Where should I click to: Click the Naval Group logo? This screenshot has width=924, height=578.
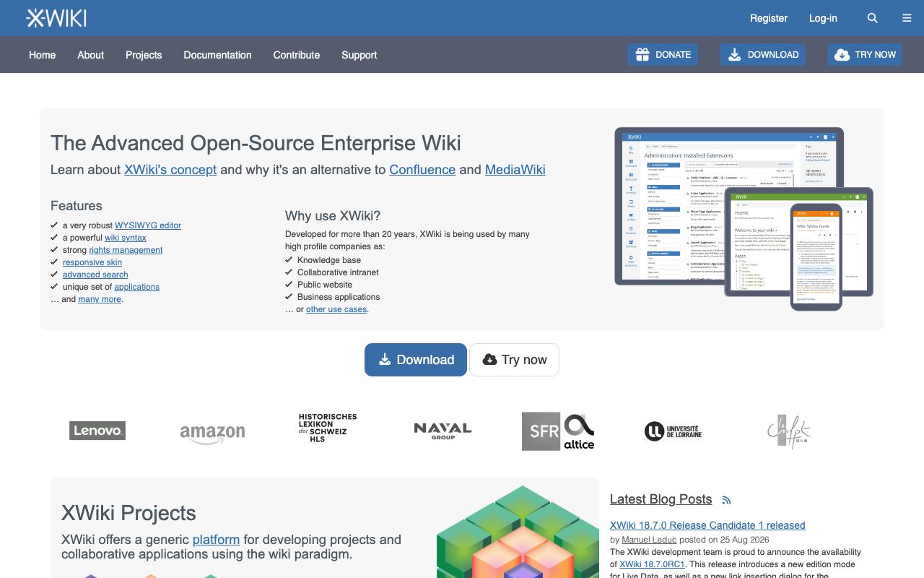[x=443, y=431]
